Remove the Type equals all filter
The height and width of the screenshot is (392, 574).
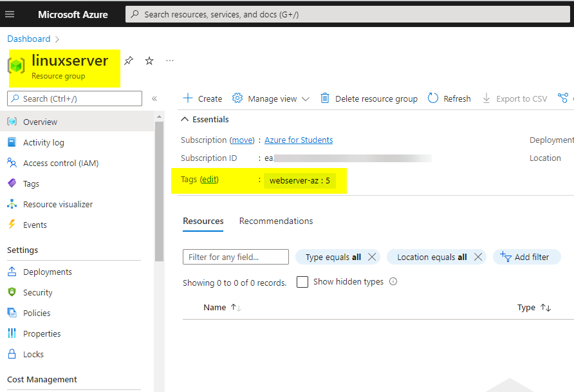point(372,257)
